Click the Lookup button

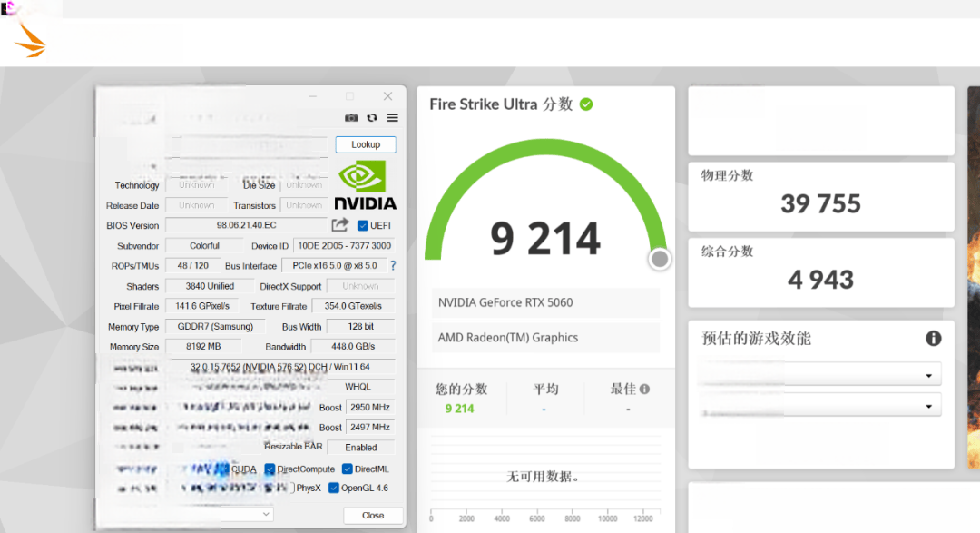pyautogui.click(x=366, y=144)
